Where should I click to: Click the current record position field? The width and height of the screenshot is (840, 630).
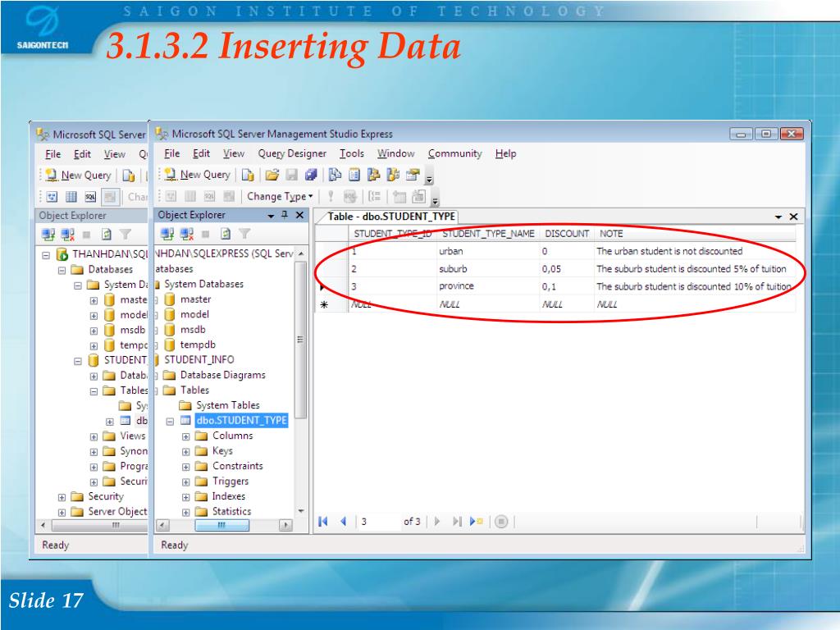click(379, 521)
